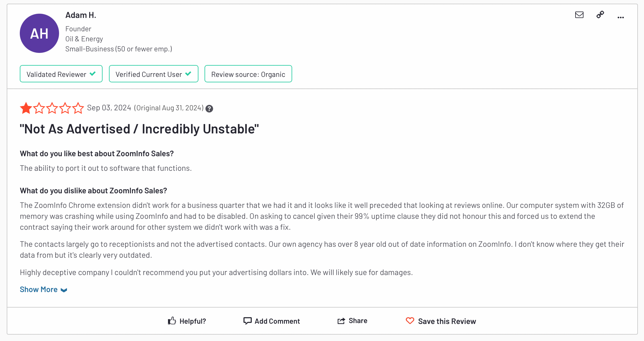Viewport: 644px width, 341px height.
Task: Open the three-dot more options menu
Action: point(621,17)
